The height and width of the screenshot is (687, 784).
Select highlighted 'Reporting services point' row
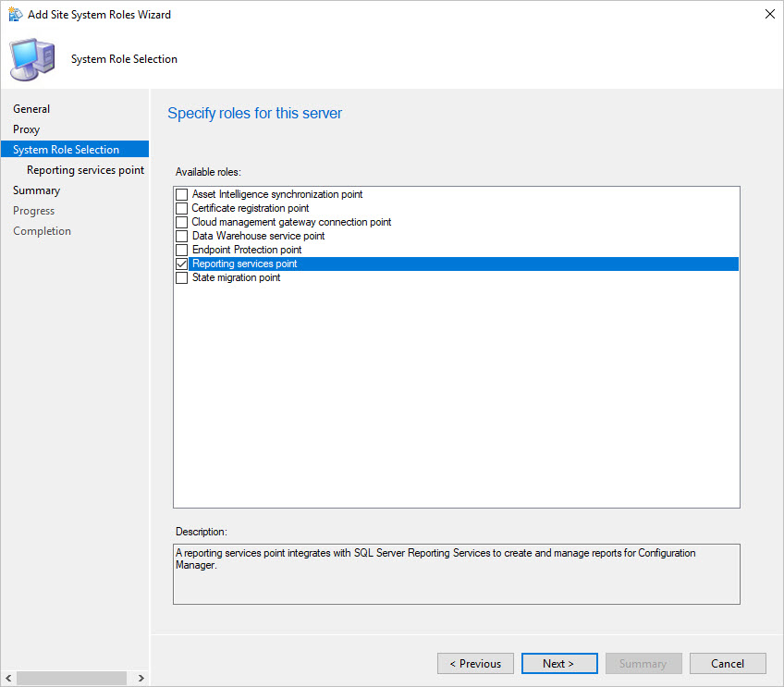click(x=463, y=264)
